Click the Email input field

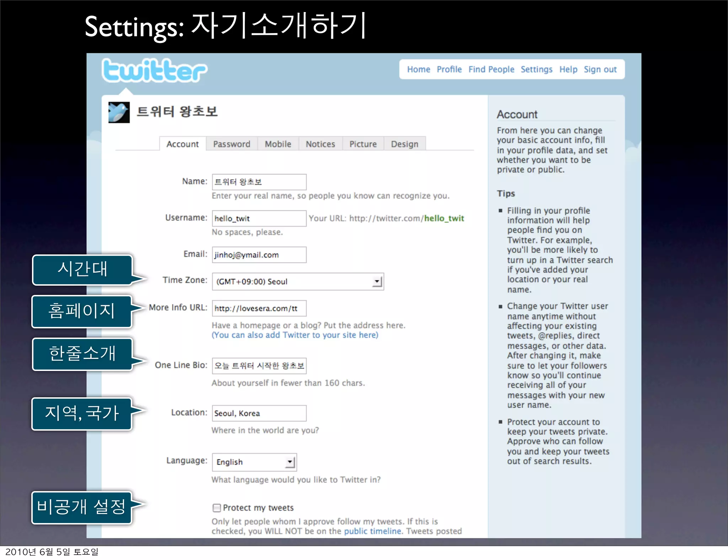tap(259, 255)
